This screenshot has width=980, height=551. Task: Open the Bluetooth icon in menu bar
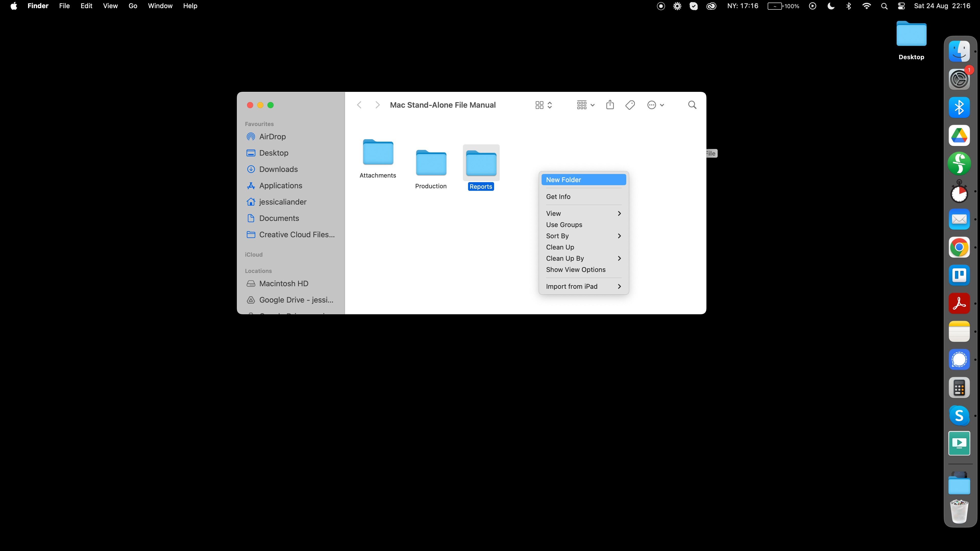(x=848, y=6)
